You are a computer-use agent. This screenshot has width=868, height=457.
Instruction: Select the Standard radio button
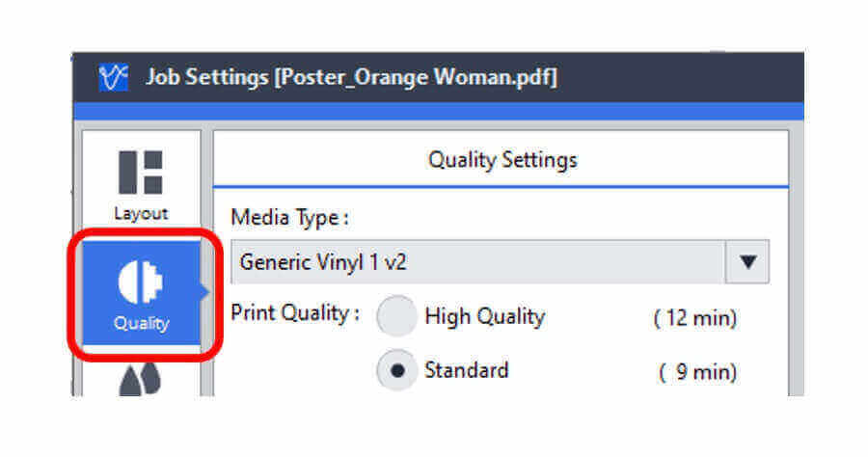coord(396,370)
